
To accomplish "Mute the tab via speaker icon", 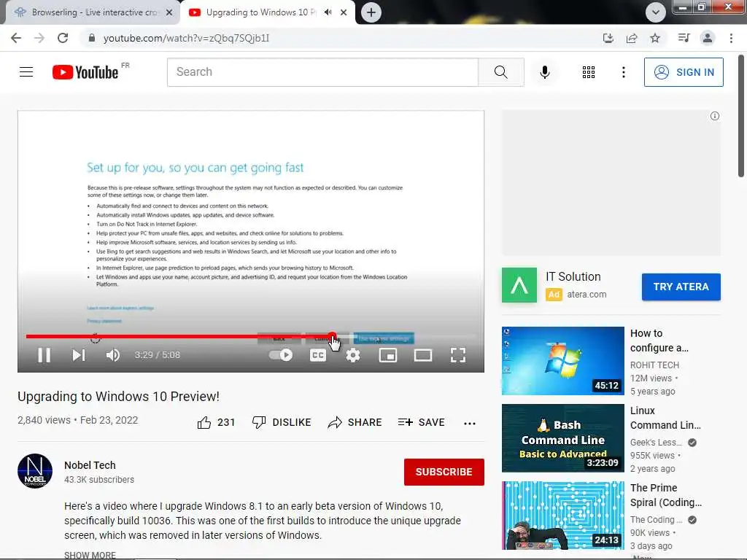I will coord(328,12).
